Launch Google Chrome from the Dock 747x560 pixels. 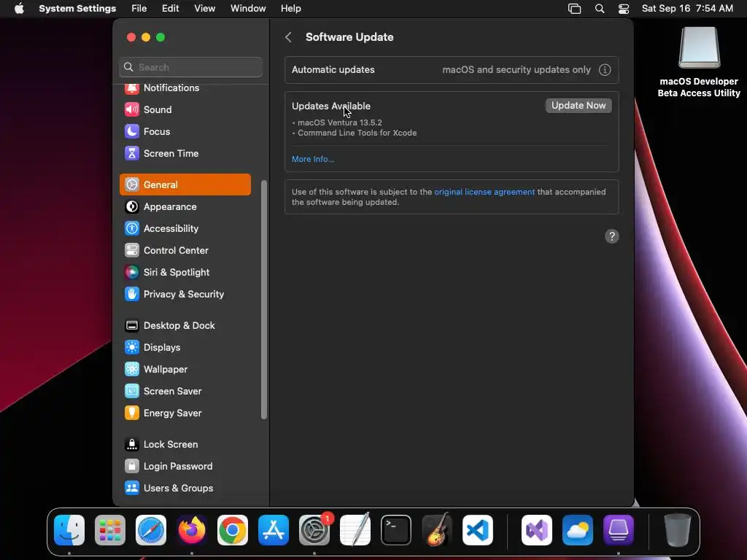[x=233, y=530]
